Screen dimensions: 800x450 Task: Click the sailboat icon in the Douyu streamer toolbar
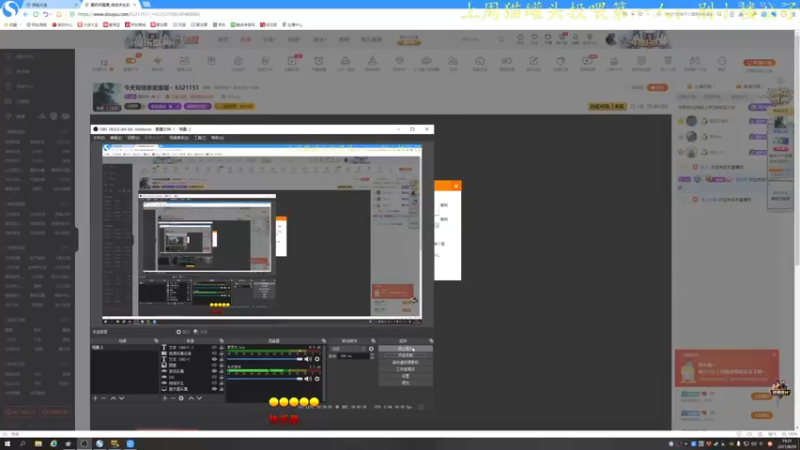pos(372,61)
